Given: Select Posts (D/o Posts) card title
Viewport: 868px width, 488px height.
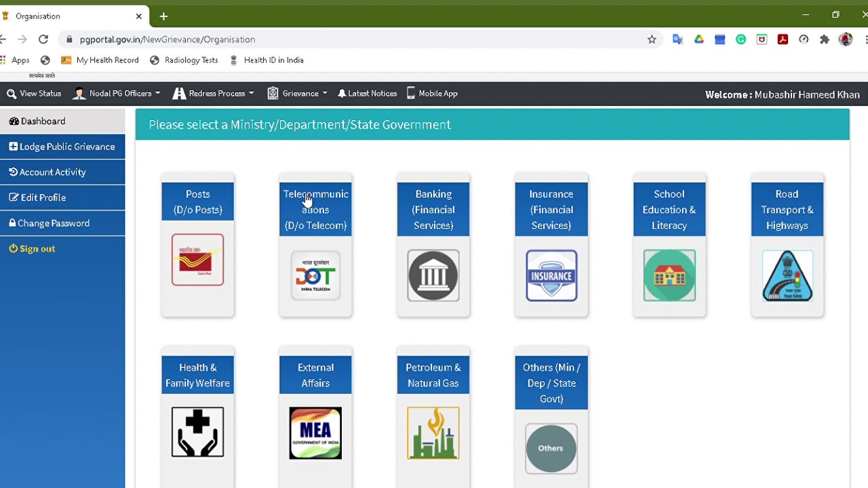Looking at the screenshot, I should click(x=197, y=202).
